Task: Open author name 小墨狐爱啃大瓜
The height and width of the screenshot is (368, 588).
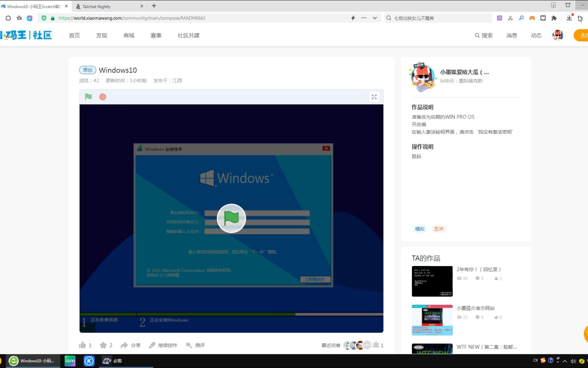Action: click(464, 72)
